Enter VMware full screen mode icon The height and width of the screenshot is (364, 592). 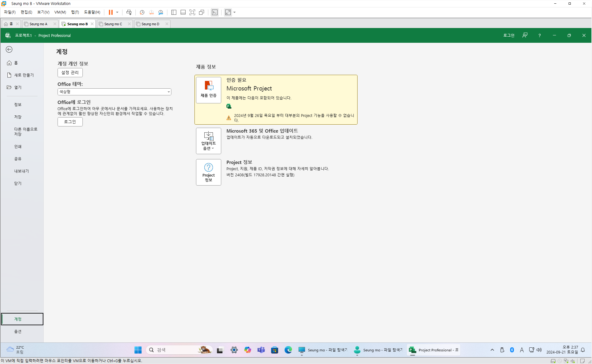point(192,12)
